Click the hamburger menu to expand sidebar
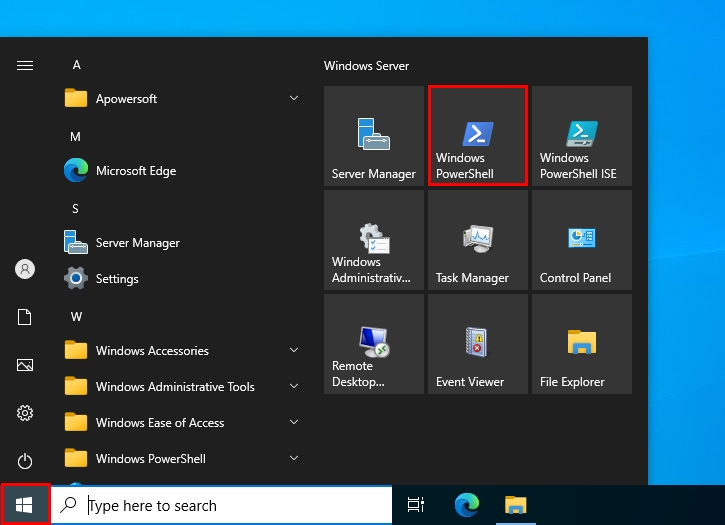725x525 pixels. pyautogui.click(x=25, y=65)
